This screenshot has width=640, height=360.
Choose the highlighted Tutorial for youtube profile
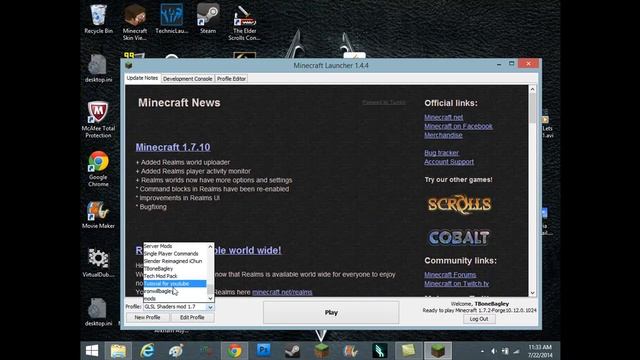click(175, 283)
